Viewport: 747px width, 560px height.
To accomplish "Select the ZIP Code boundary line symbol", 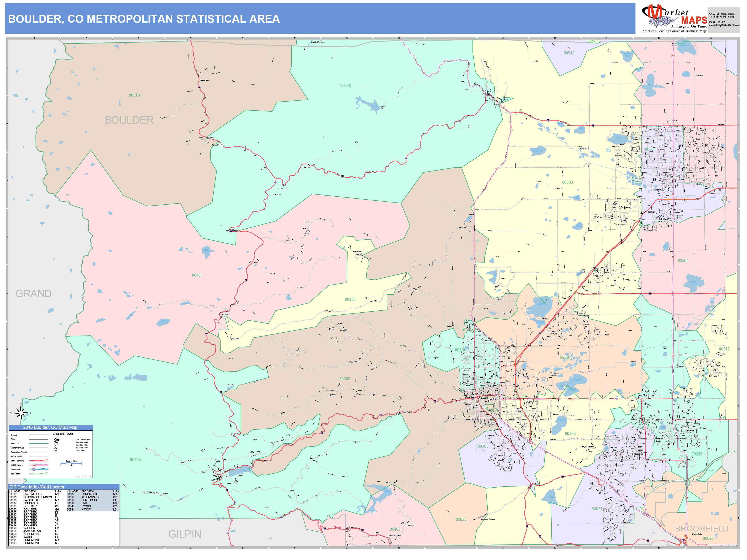I will pos(38,444).
